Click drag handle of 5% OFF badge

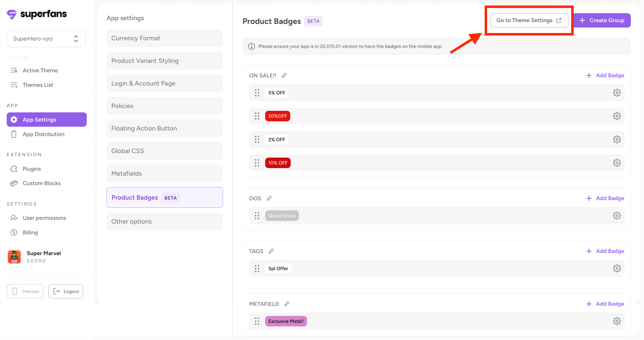[257, 93]
